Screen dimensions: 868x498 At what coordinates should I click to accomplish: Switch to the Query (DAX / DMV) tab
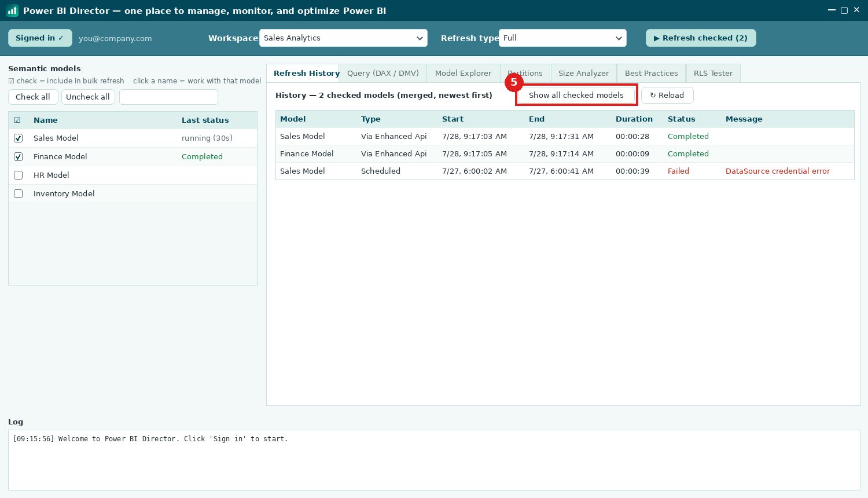[383, 73]
